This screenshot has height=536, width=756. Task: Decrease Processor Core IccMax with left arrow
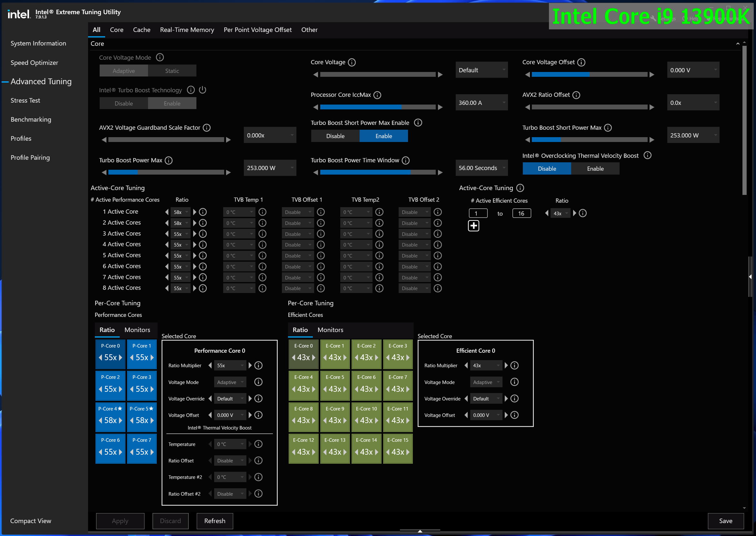(x=316, y=107)
